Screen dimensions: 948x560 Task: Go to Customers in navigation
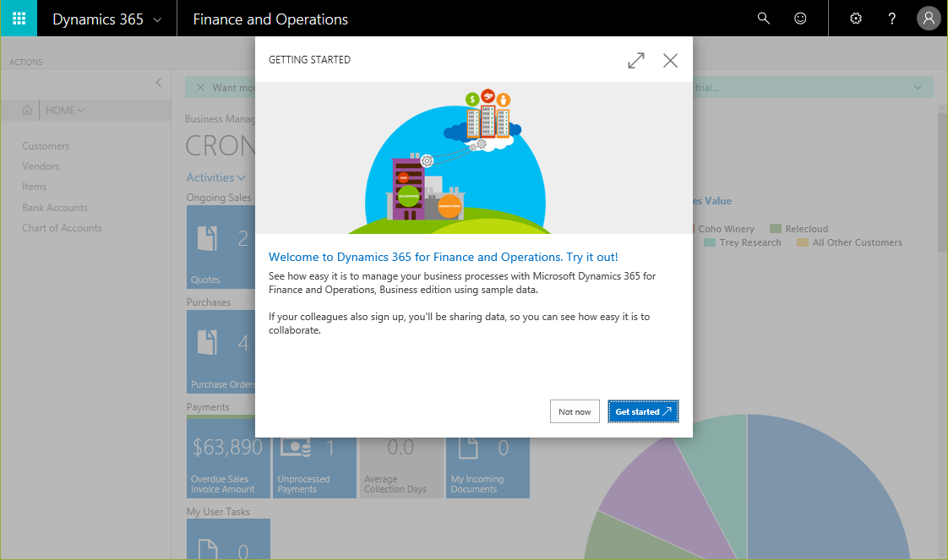(46, 145)
